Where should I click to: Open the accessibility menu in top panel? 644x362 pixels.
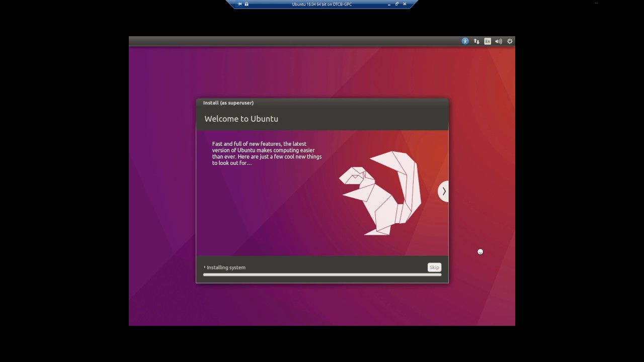tap(465, 41)
